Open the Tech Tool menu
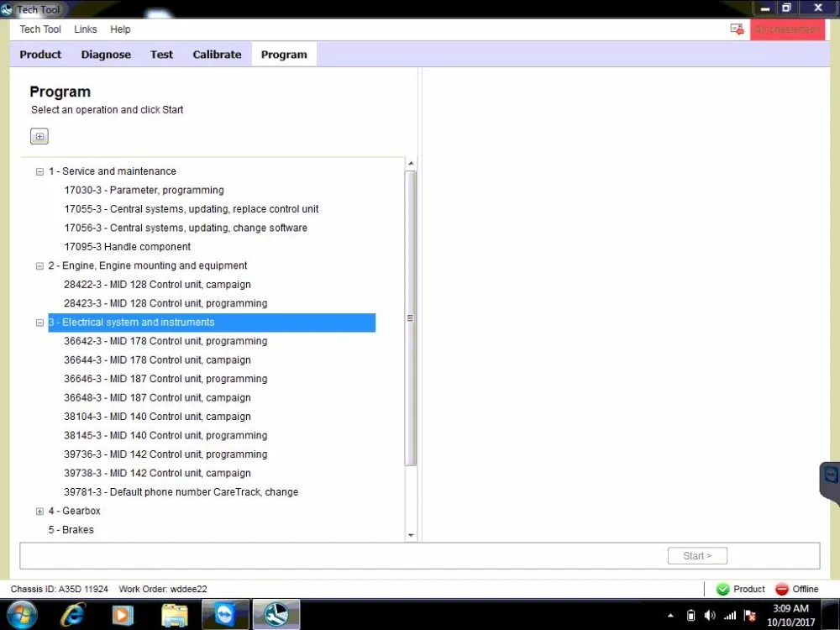 [x=40, y=29]
